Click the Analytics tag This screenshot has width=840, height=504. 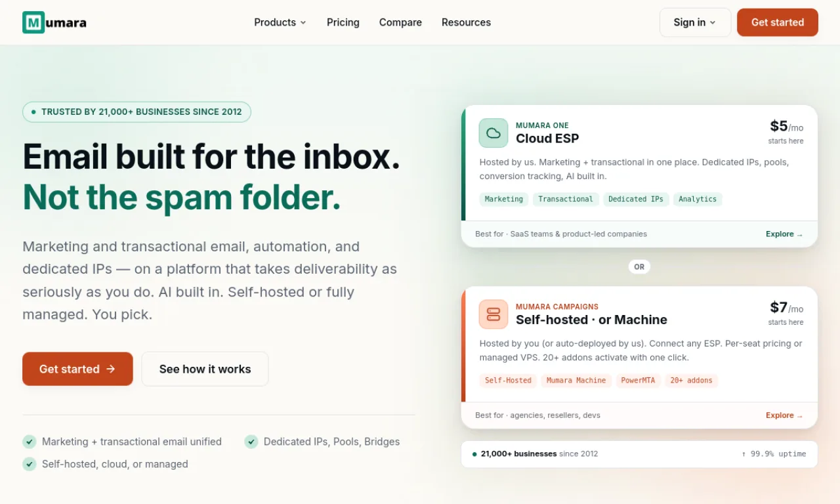698,199
